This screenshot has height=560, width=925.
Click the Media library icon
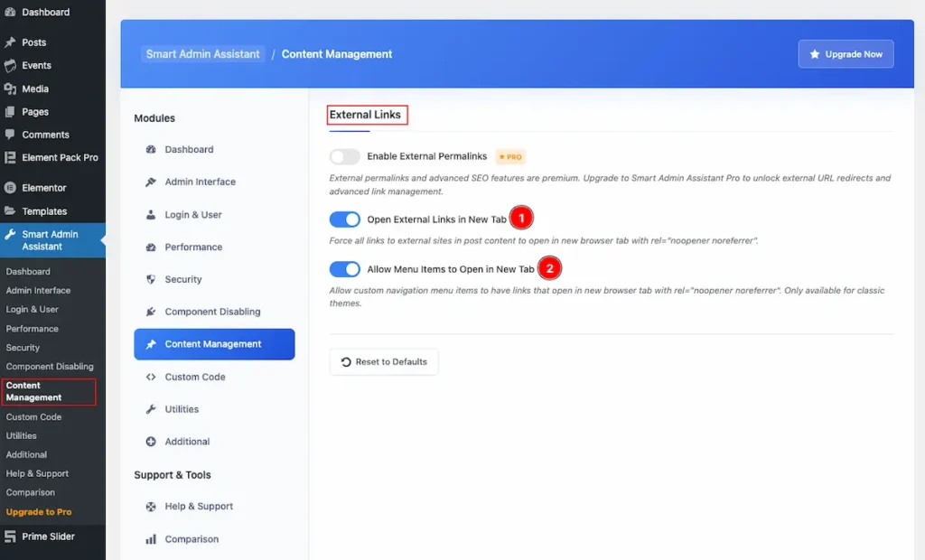[9, 89]
